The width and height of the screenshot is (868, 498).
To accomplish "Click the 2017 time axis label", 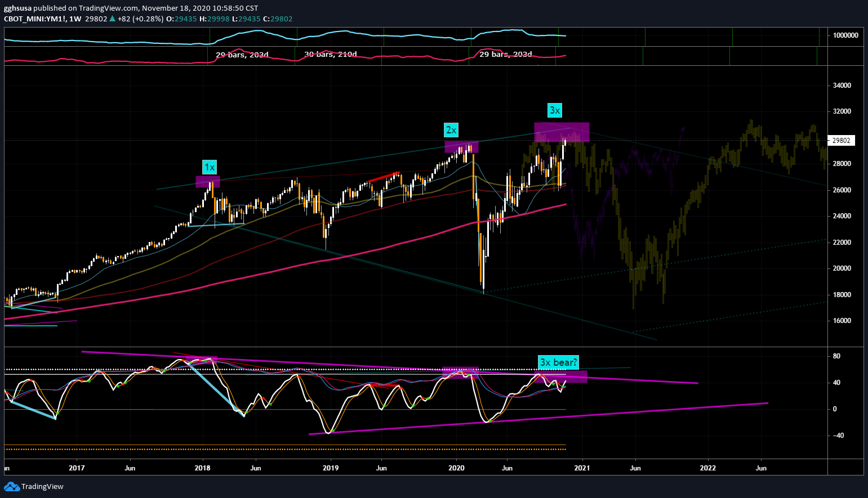I will tap(77, 468).
